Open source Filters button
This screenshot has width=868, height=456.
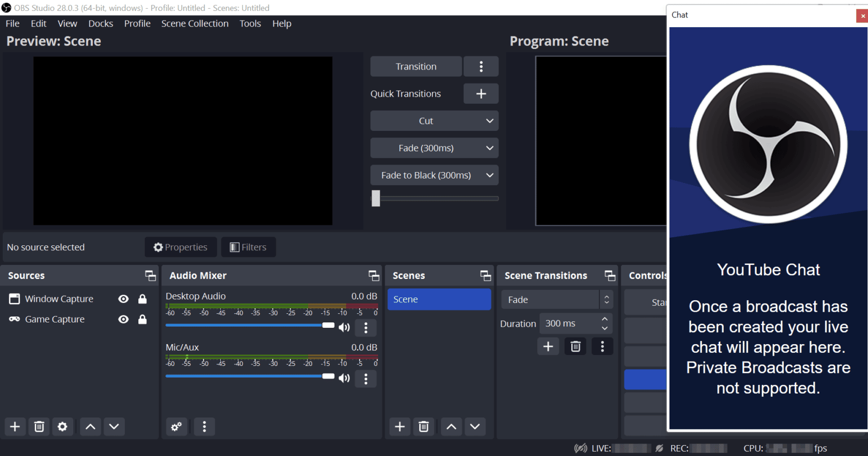pyautogui.click(x=248, y=247)
